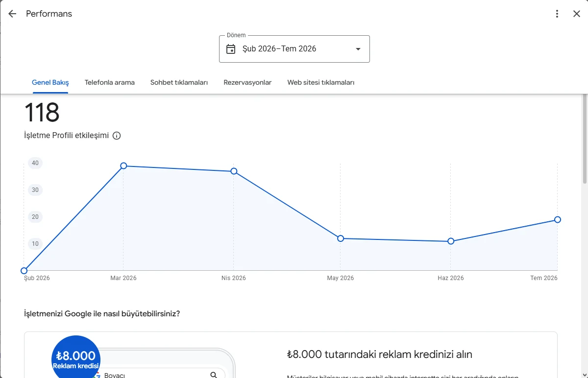Image resolution: width=588 pixels, height=378 pixels.
Task: Click the Şub 2026 axis label
Action: pos(37,278)
